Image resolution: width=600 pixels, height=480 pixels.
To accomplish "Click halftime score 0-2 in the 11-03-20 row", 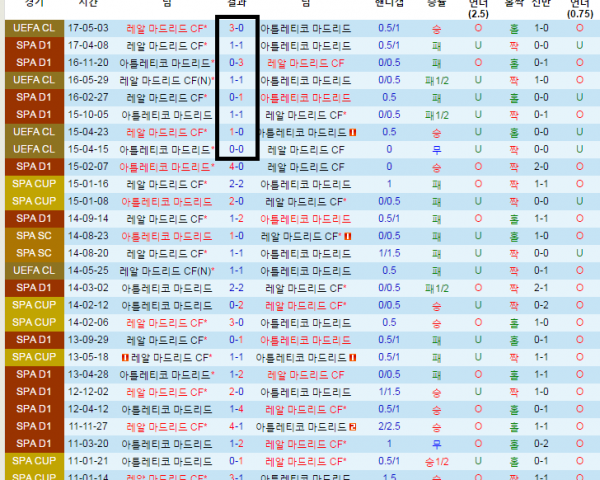I will (541, 444).
